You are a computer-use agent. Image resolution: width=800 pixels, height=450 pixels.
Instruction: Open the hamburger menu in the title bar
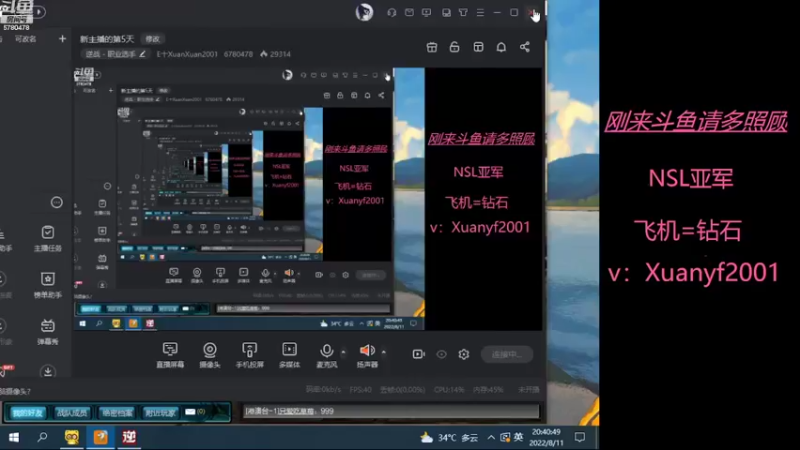point(480,12)
